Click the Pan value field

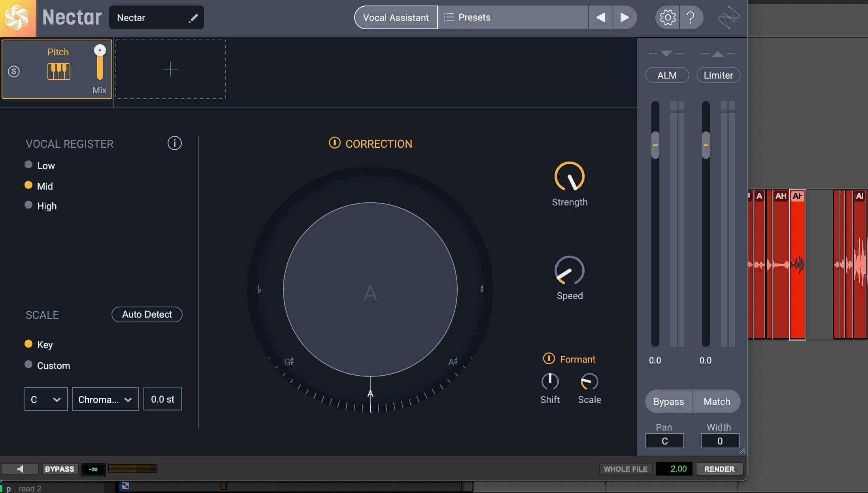pyautogui.click(x=664, y=441)
